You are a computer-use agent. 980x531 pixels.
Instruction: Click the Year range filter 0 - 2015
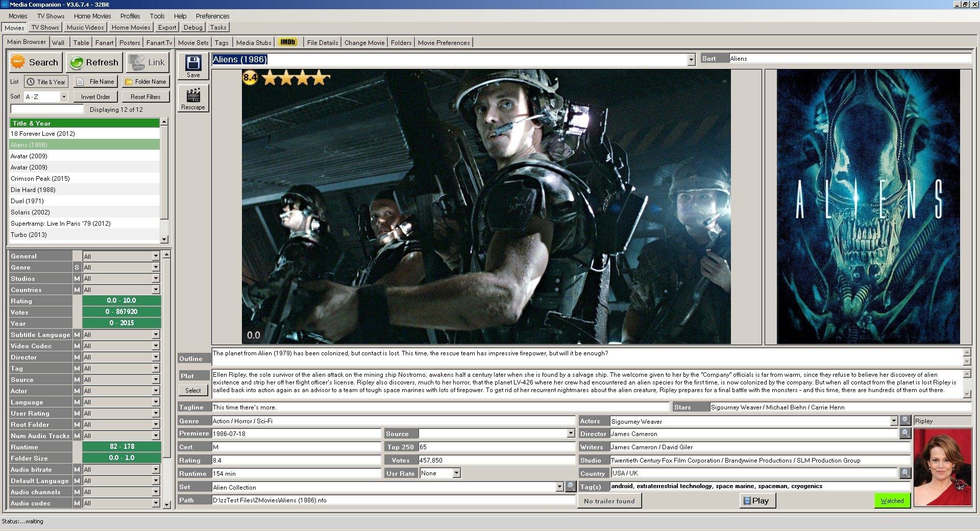click(121, 323)
